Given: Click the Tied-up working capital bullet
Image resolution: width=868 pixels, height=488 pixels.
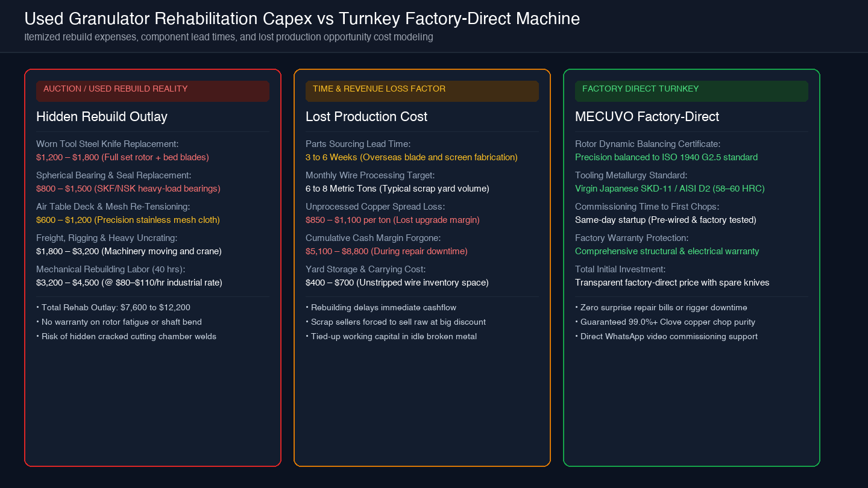Looking at the screenshot, I should point(391,336).
